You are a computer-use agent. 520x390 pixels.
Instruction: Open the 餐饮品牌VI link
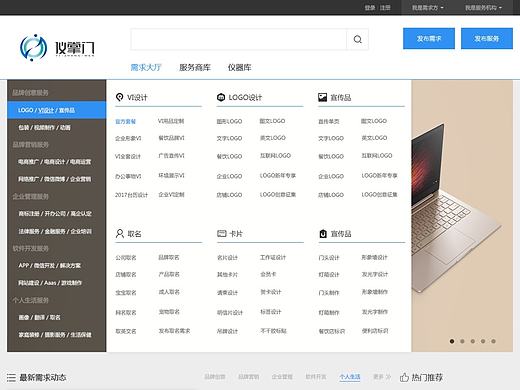click(x=171, y=138)
